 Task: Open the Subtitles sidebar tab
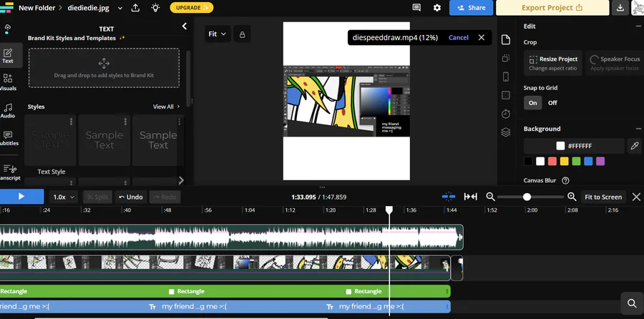pyautogui.click(x=8, y=138)
